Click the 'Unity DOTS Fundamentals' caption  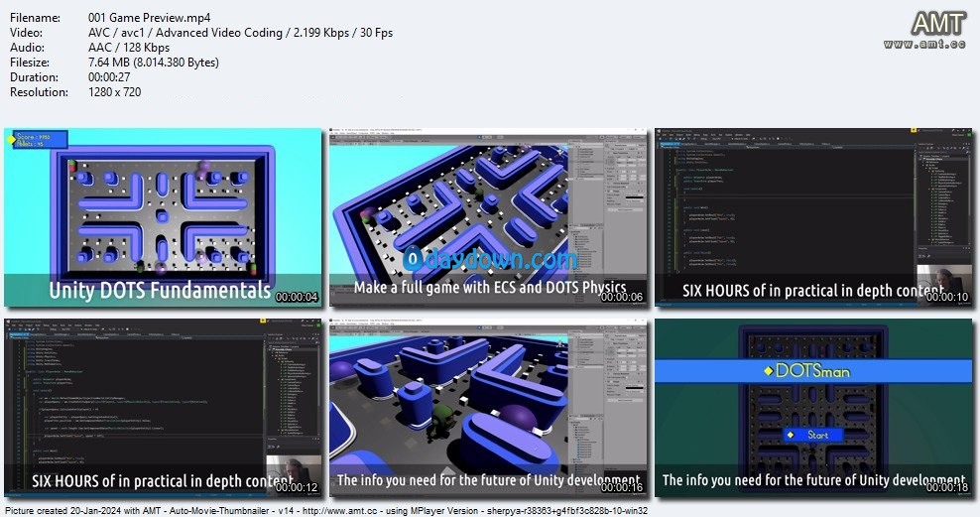[x=160, y=290]
